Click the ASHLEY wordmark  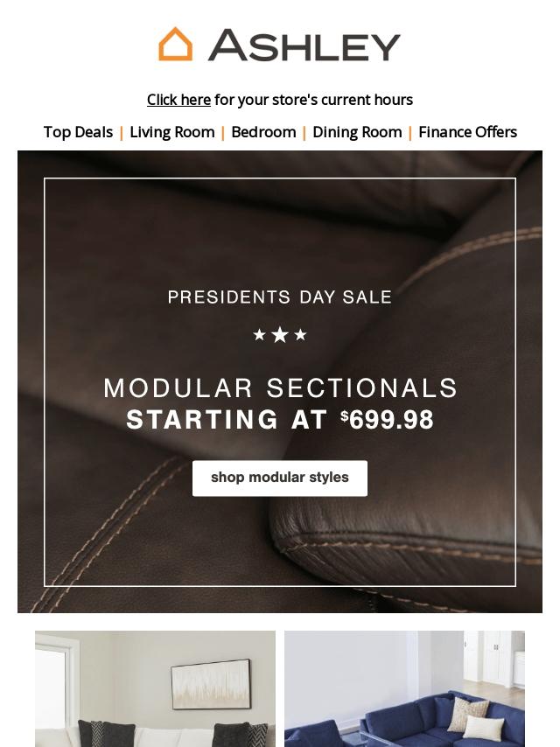(x=304, y=45)
